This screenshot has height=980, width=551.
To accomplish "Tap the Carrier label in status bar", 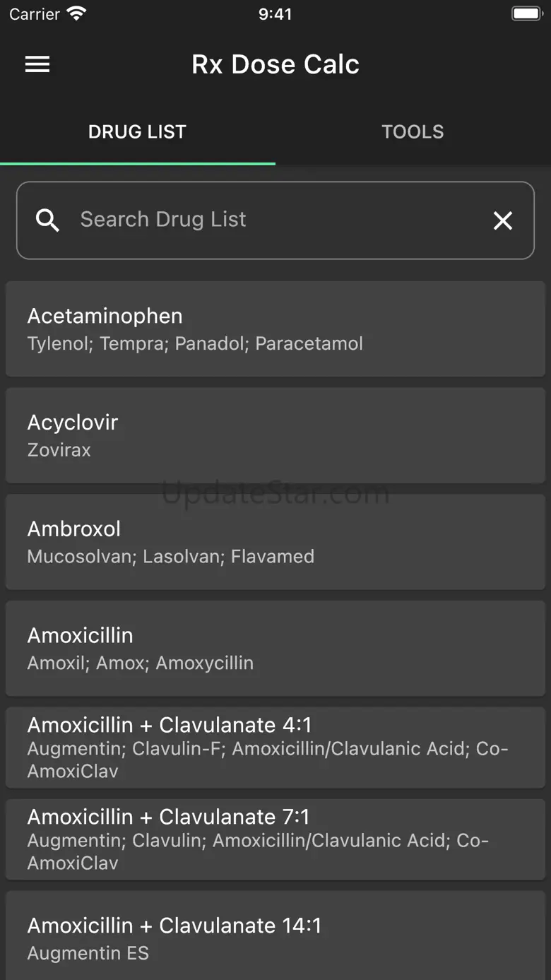I will coord(35,13).
